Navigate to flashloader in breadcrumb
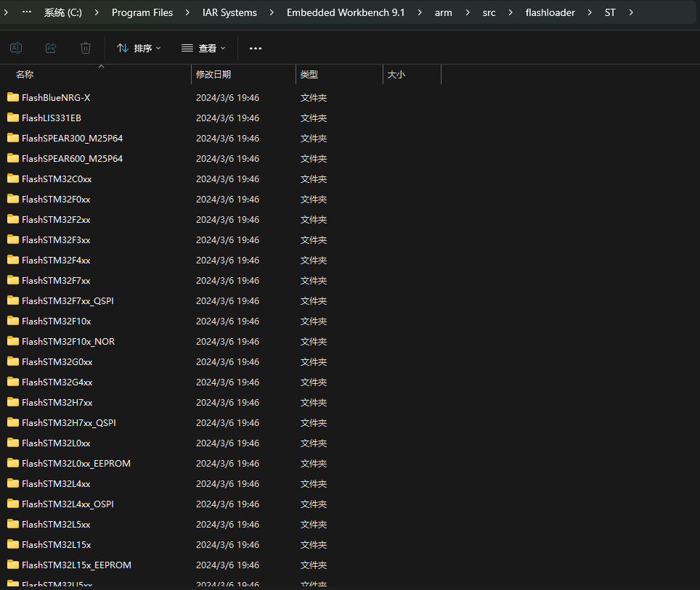 pos(550,12)
